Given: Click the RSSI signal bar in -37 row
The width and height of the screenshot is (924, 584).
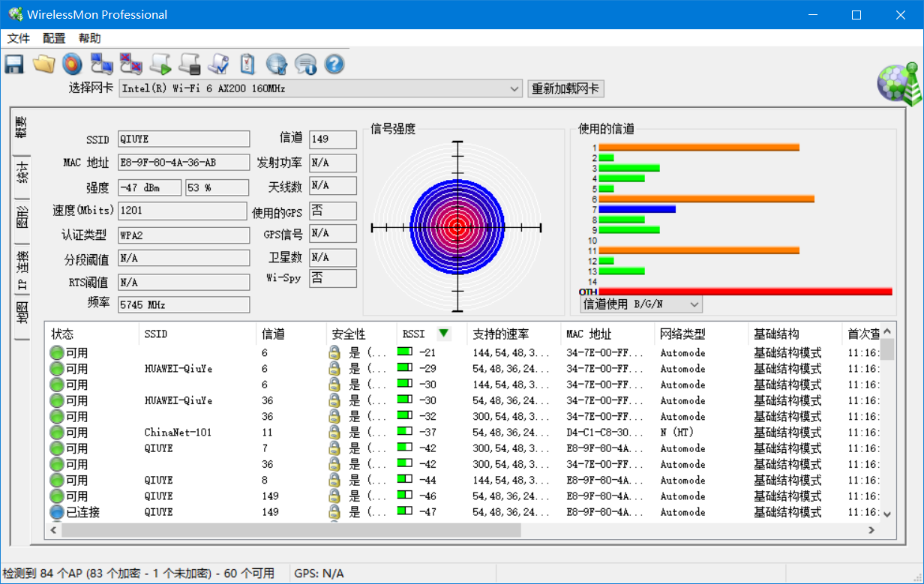Looking at the screenshot, I should (405, 432).
